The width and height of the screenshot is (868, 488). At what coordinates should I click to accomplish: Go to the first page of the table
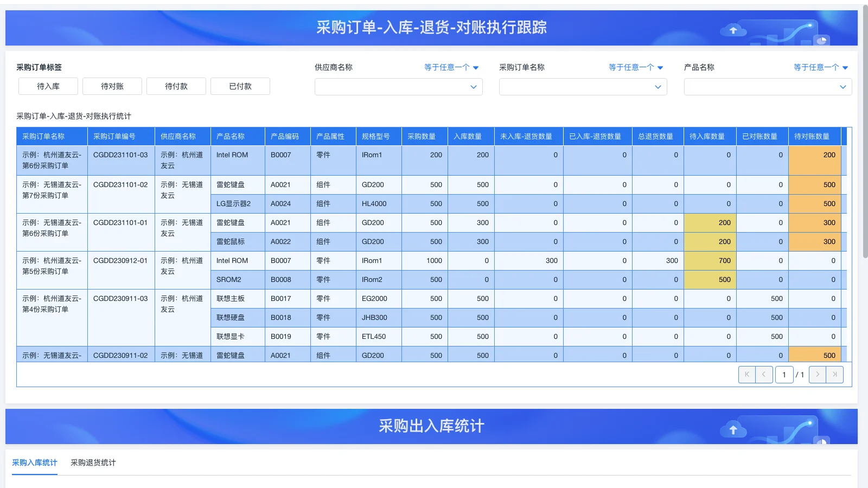[747, 374]
